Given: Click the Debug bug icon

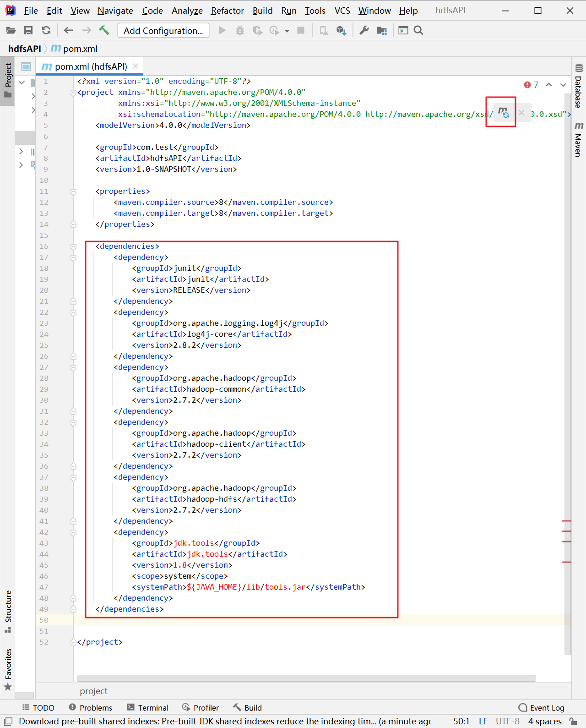Looking at the screenshot, I should (x=240, y=31).
